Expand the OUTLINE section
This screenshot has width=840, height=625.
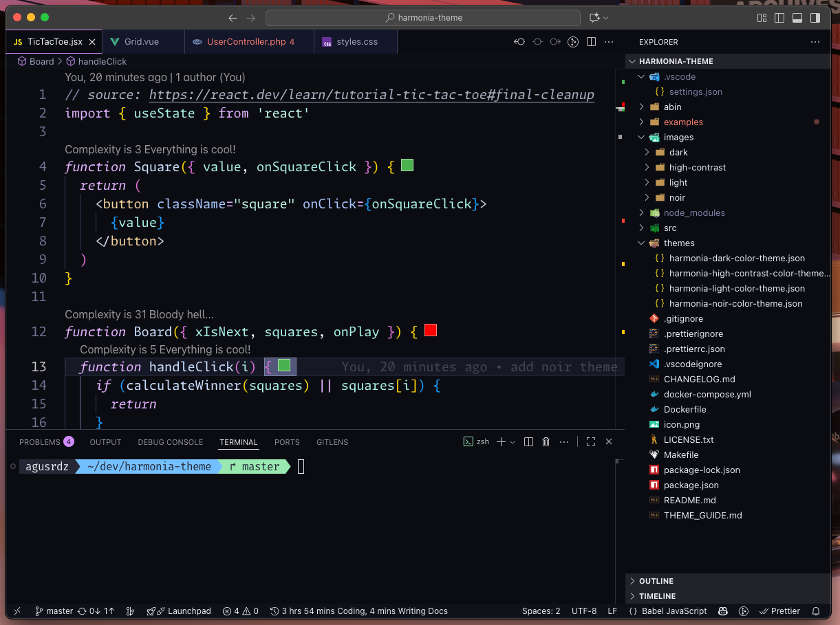tap(656, 581)
